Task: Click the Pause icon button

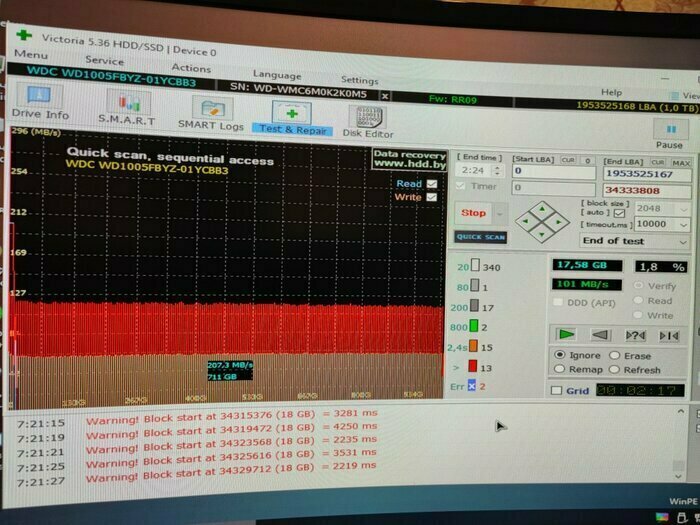Action: [671, 129]
